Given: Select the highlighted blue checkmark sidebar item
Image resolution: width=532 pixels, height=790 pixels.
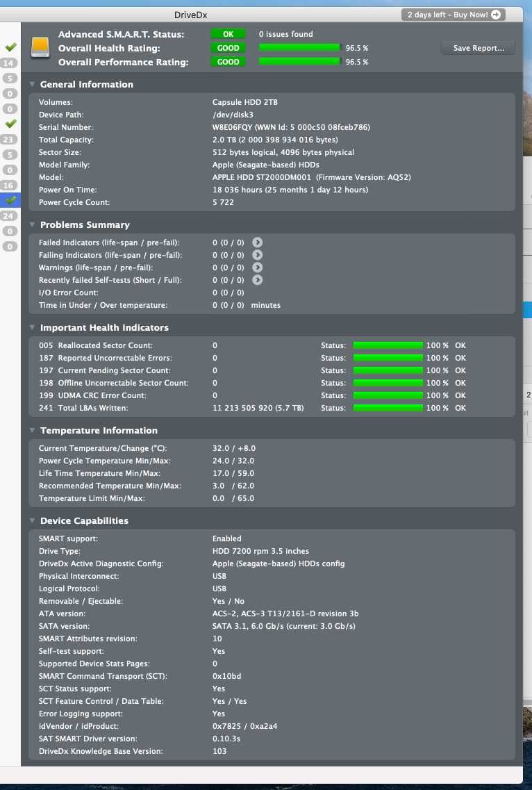Looking at the screenshot, I should click(10, 201).
